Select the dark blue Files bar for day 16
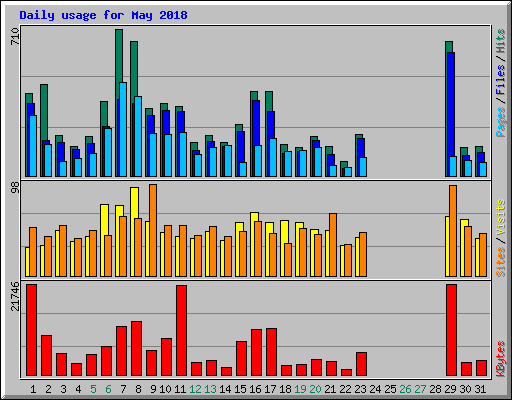 click(256, 123)
